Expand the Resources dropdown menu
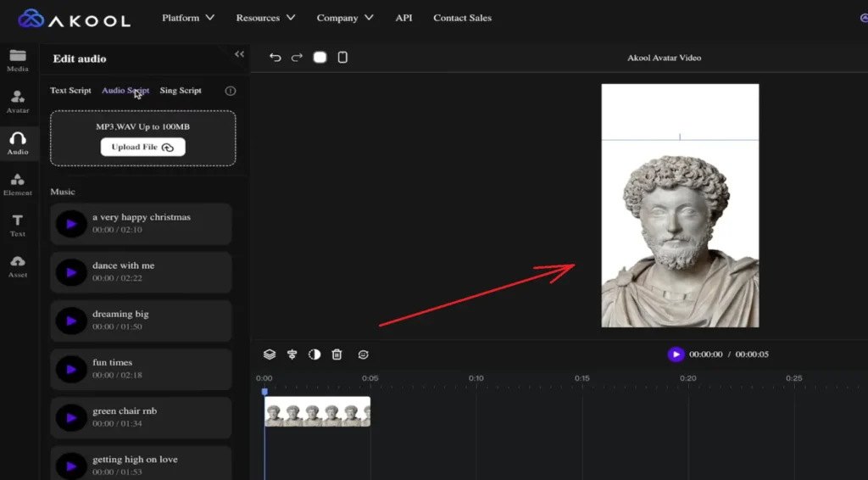This screenshot has height=480, width=868. point(265,18)
